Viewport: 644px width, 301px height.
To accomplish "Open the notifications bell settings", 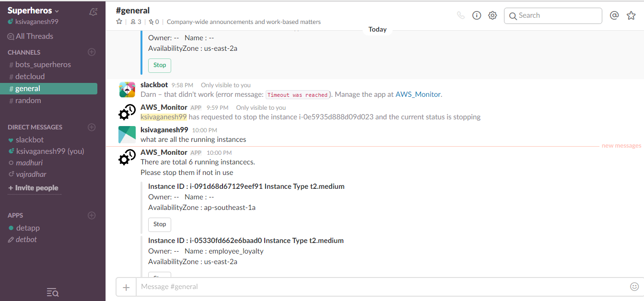I will (94, 12).
